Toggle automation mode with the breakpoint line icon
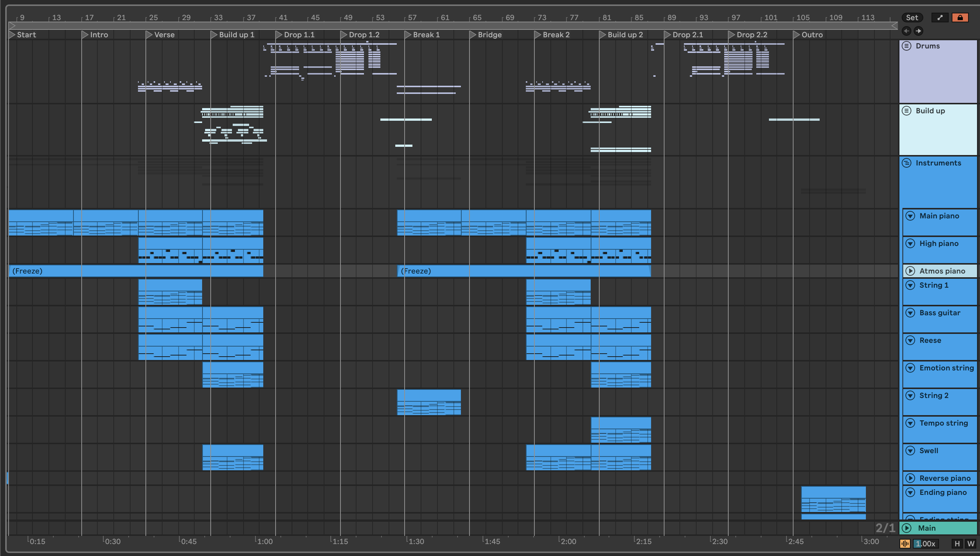The height and width of the screenshot is (556, 980). 939,18
